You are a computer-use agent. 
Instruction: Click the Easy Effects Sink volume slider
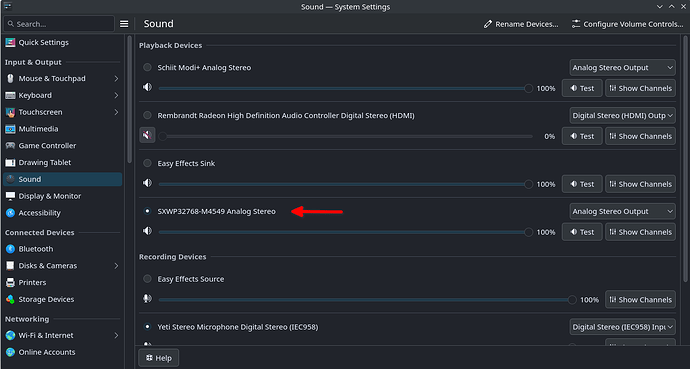tap(345, 184)
